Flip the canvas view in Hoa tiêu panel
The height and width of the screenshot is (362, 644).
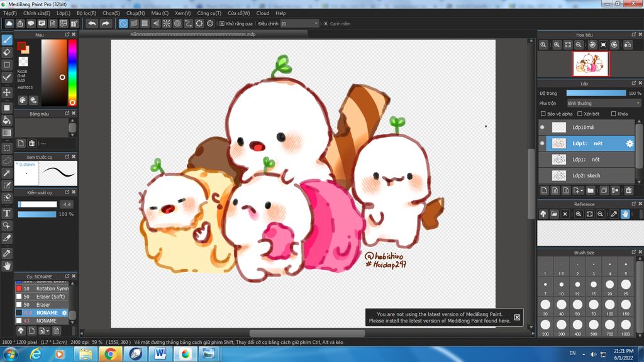[x=628, y=45]
